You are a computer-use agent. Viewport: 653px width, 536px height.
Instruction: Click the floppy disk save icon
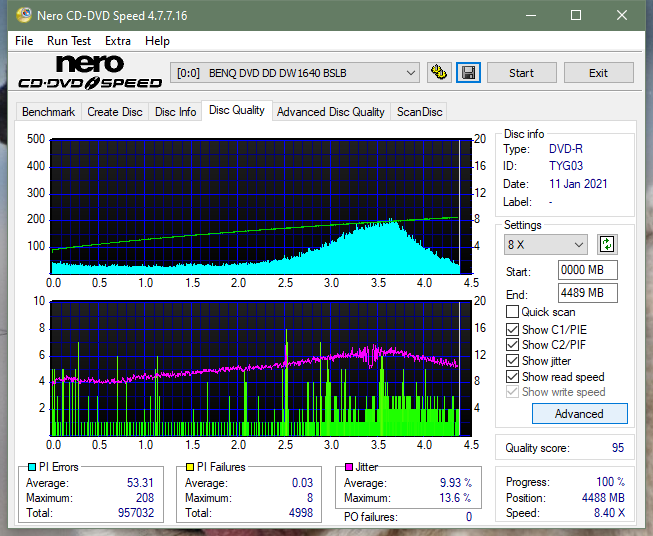469,73
